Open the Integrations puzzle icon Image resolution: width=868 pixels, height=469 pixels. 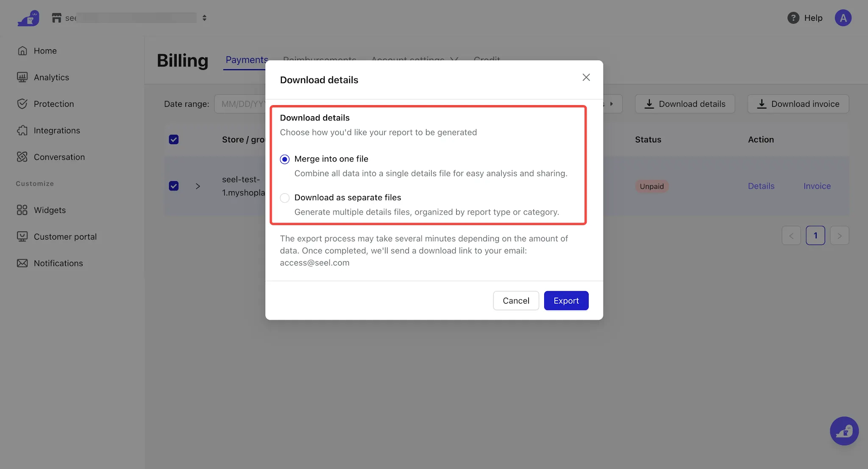coord(22,131)
